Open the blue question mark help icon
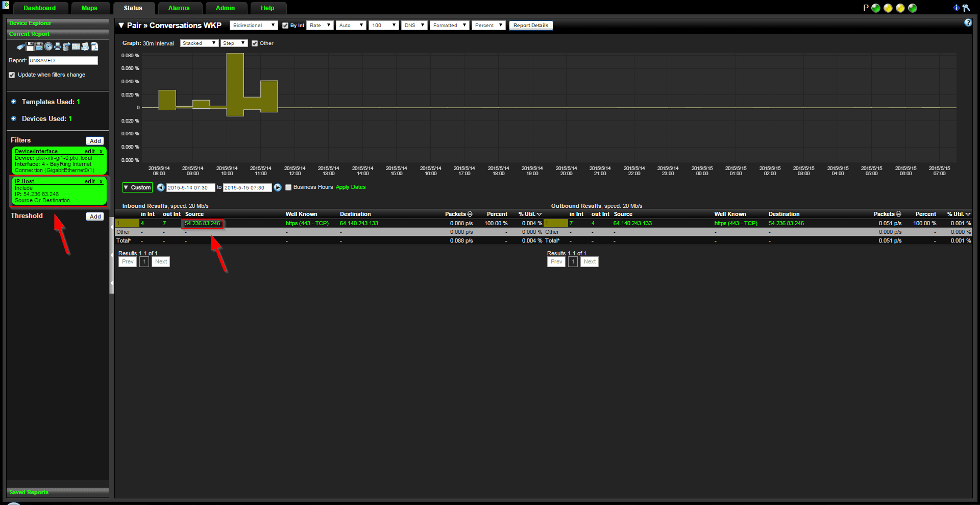The image size is (980, 505). tap(968, 22)
